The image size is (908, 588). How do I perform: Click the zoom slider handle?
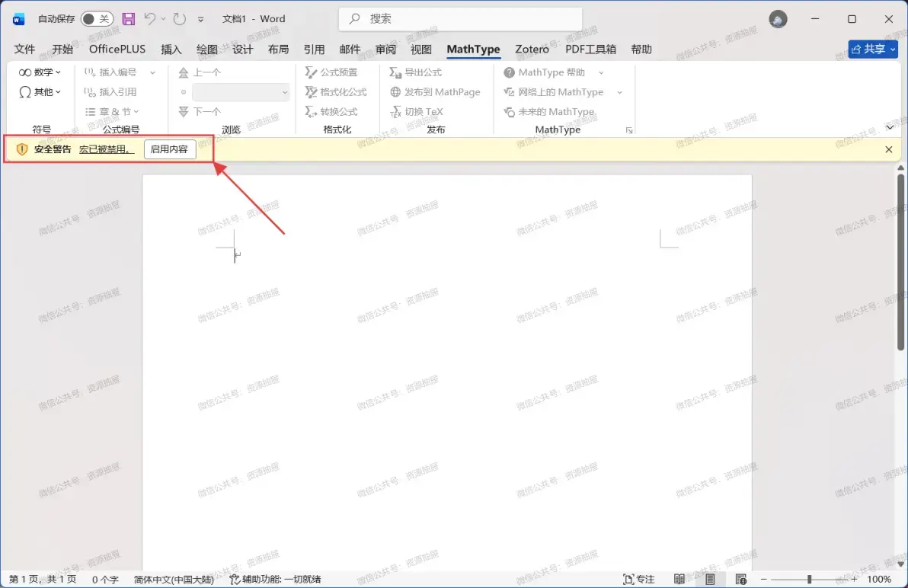[x=810, y=579]
